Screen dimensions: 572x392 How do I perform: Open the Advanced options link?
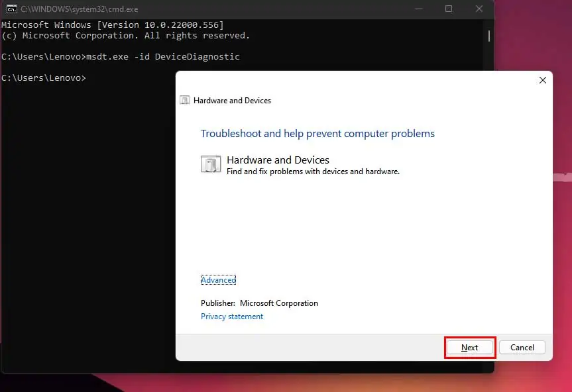218,279
